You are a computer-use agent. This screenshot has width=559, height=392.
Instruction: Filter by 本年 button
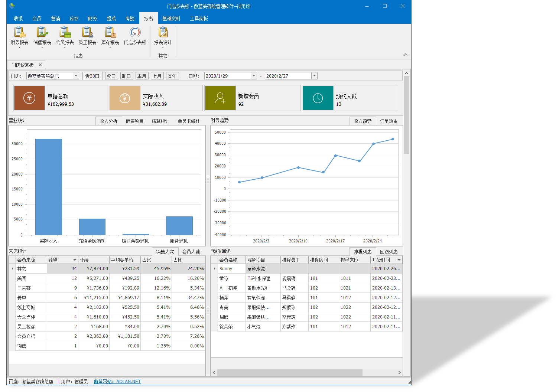(172, 76)
